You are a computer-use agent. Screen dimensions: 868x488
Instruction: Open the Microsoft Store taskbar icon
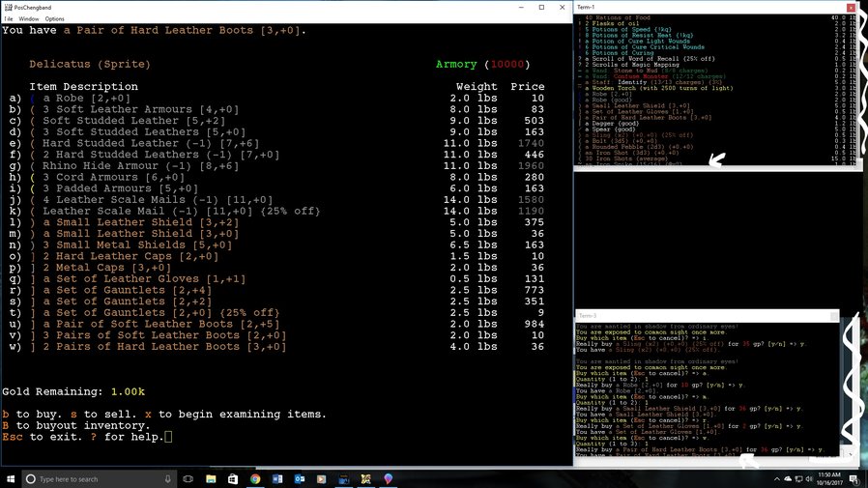[233, 478]
